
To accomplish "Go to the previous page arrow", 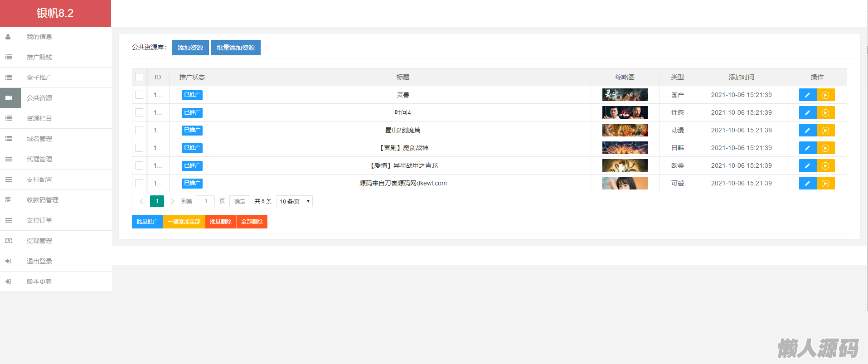I will tap(141, 201).
